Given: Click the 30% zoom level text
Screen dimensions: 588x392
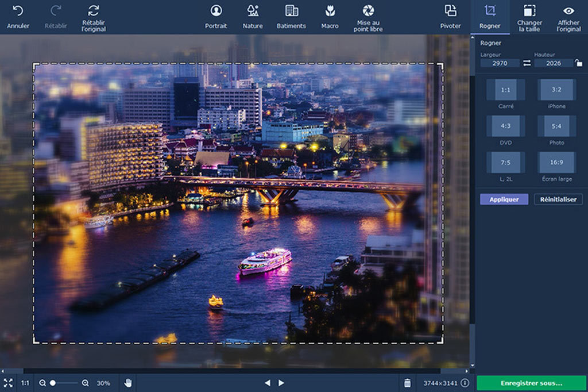Looking at the screenshot, I should point(103,383).
